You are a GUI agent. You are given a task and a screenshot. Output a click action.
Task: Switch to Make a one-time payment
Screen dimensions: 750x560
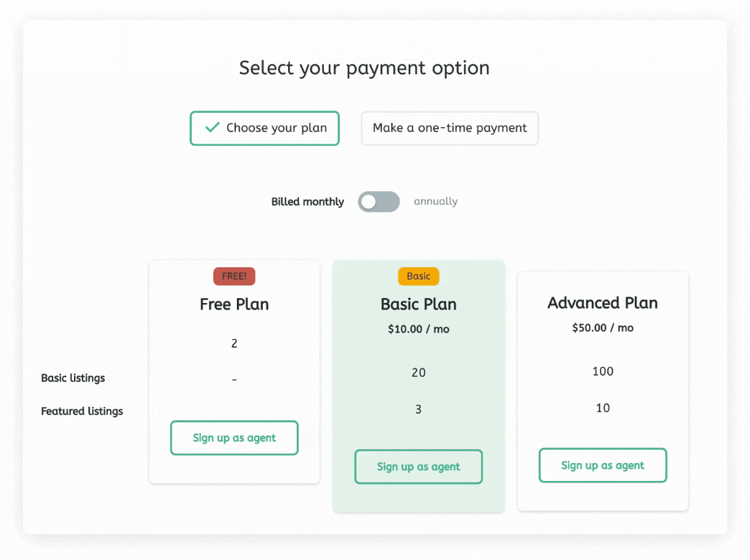[x=450, y=129]
